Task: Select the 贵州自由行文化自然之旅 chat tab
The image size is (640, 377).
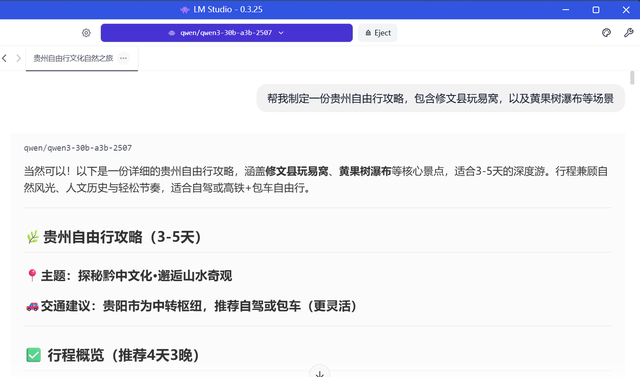Action: tap(73, 58)
